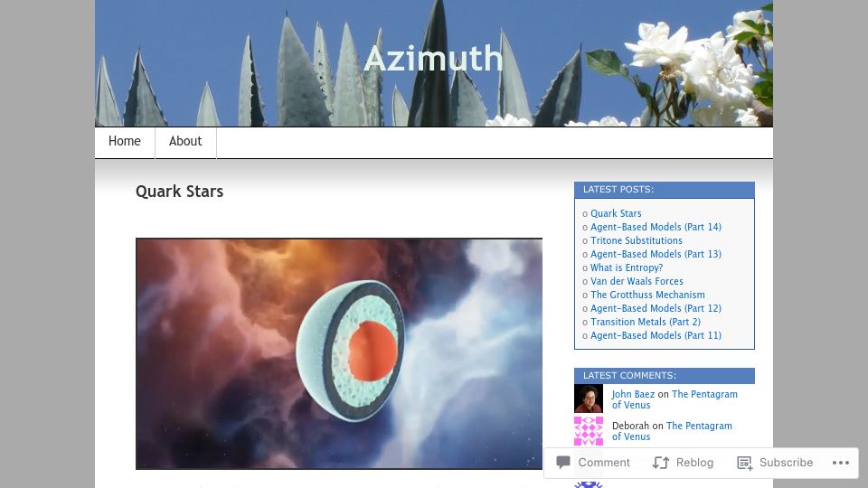Click Deborah's pink pattern avatar
The height and width of the screenshot is (488, 868).
click(589, 431)
